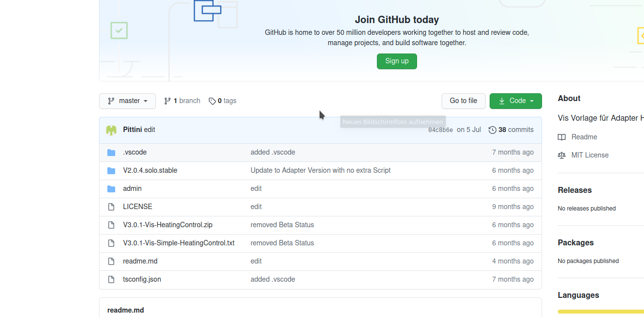Open the tsconfig.json file
The height and width of the screenshot is (317, 644).
[x=142, y=280]
